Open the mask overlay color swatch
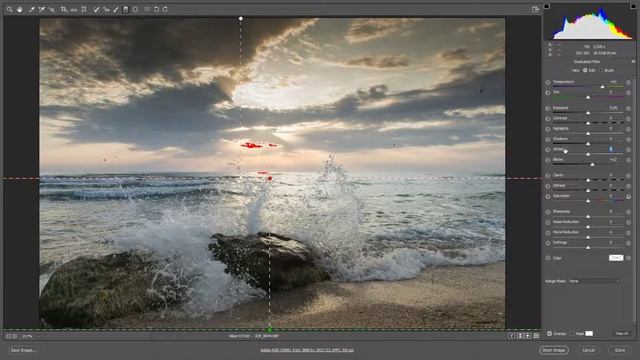640x360 pixels. tap(589, 334)
